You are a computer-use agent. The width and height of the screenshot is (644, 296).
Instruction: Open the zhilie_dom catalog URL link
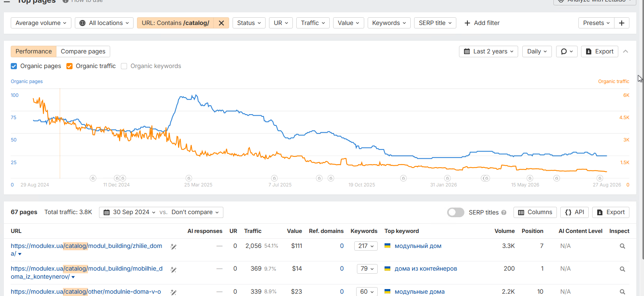(86, 250)
